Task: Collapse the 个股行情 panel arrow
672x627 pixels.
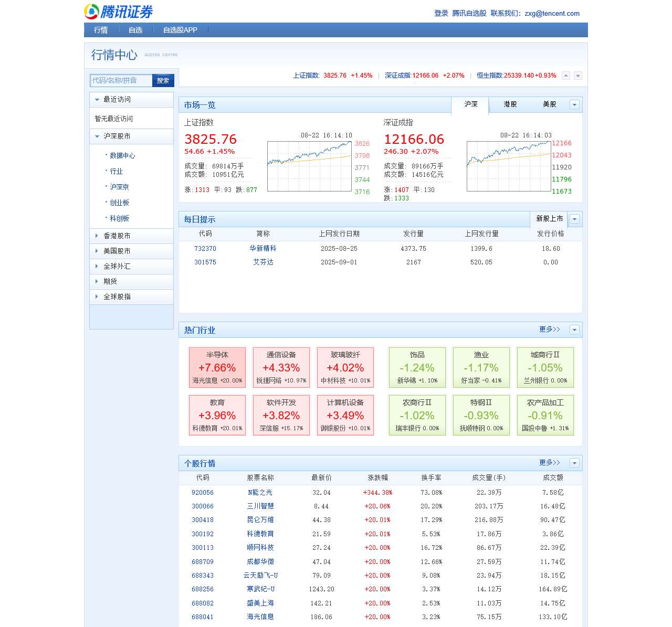Action: [574, 463]
